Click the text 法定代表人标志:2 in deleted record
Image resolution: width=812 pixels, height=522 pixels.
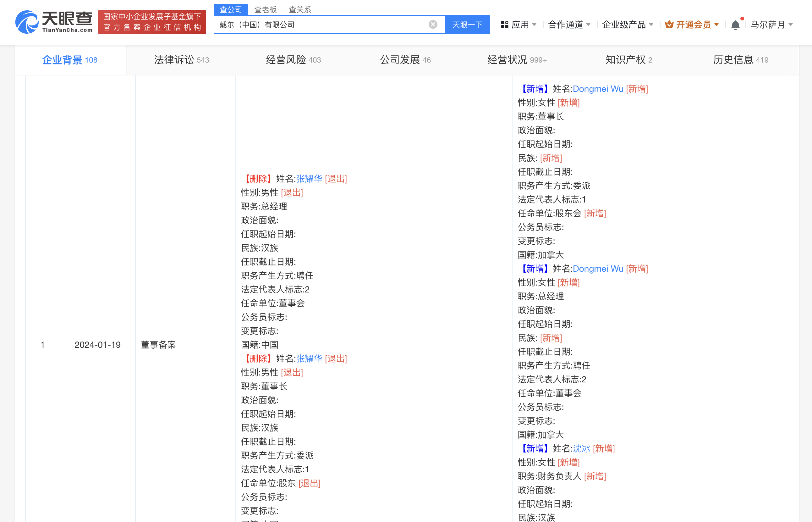(275, 290)
